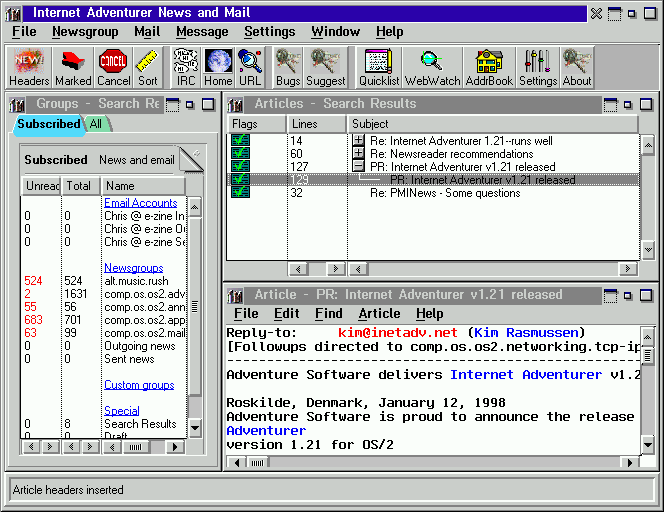This screenshot has width=664, height=512.
Task: Open the WebWatch icon
Action: pyautogui.click(x=432, y=68)
